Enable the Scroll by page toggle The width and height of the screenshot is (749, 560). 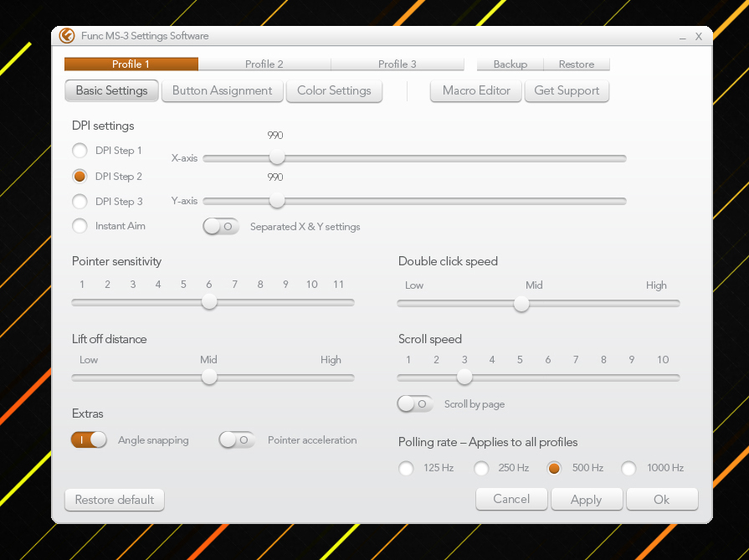coord(415,404)
